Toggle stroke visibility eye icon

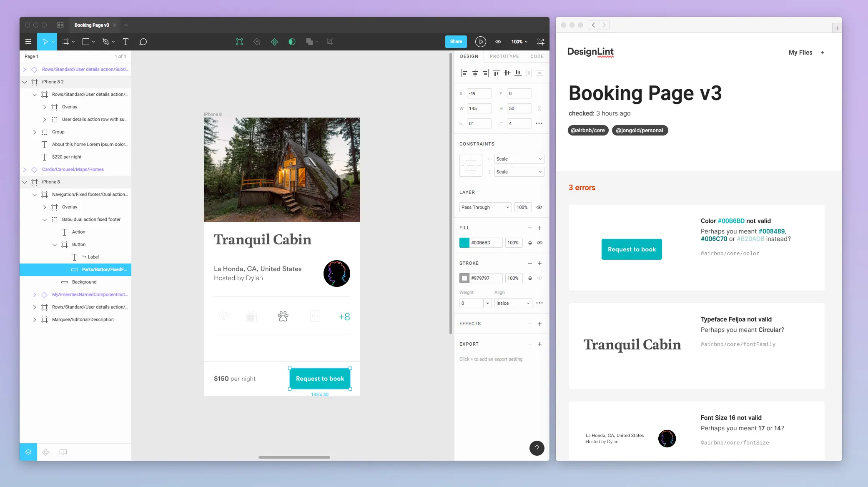pyautogui.click(x=539, y=278)
